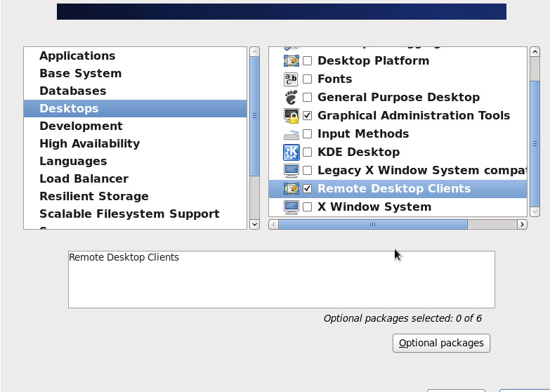Click the category list scroll-down arrow
Viewport: 550px width, 392px height.
(x=255, y=224)
